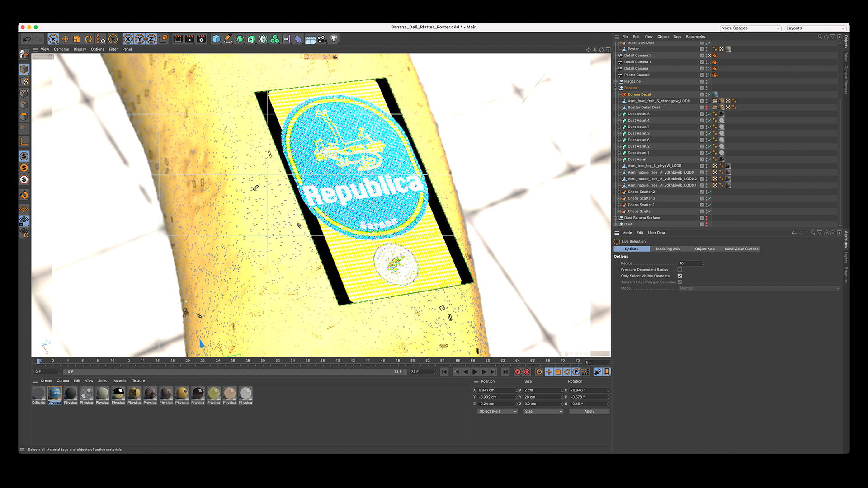Click the MoGraph Cloner green cubes icon
Viewport: 868px width, 488px height.
click(x=275, y=39)
